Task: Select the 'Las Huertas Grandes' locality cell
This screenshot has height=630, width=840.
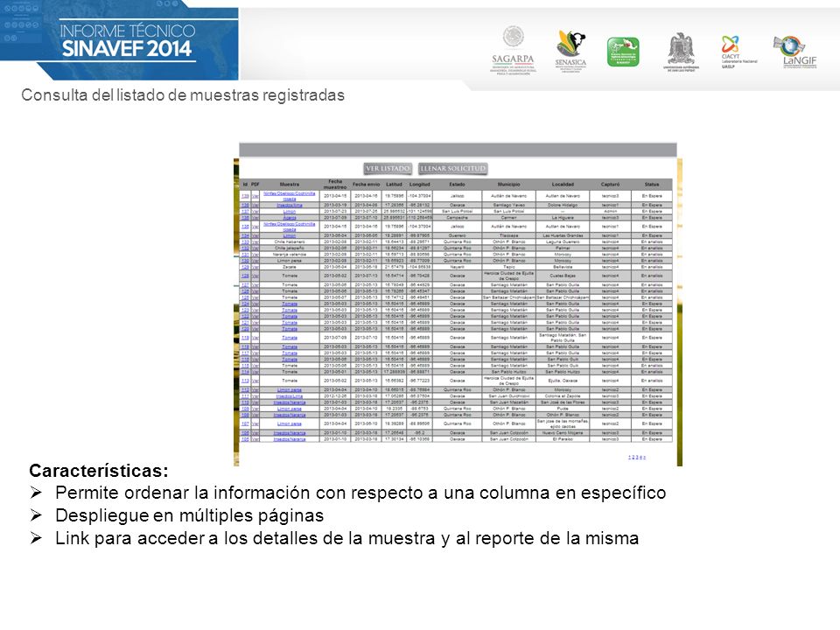Action: [563, 235]
